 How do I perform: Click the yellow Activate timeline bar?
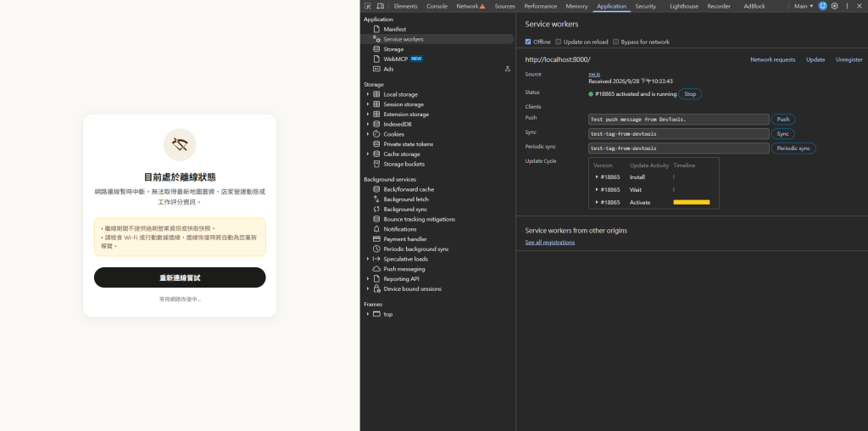point(692,202)
